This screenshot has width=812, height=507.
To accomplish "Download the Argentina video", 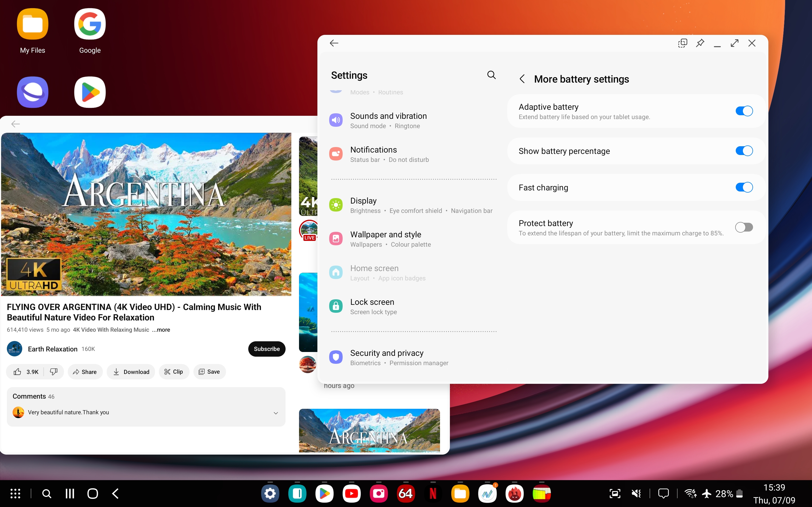I will (x=131, y=371).
